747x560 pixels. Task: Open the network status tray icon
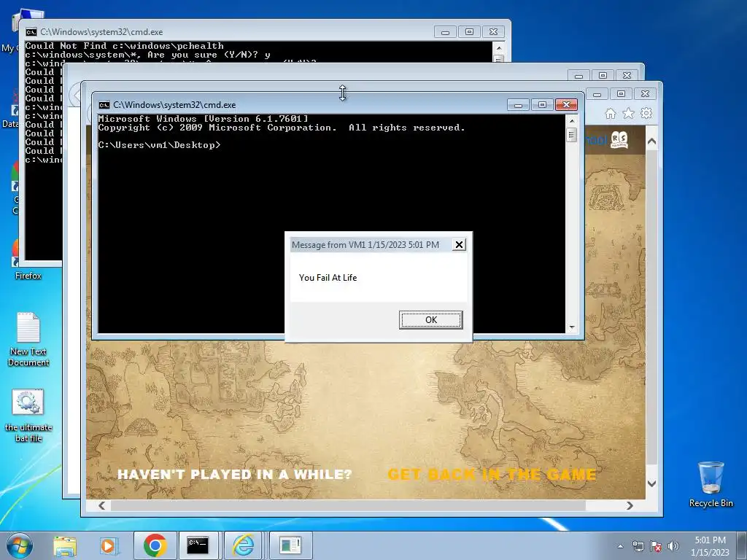coord(638,546)
